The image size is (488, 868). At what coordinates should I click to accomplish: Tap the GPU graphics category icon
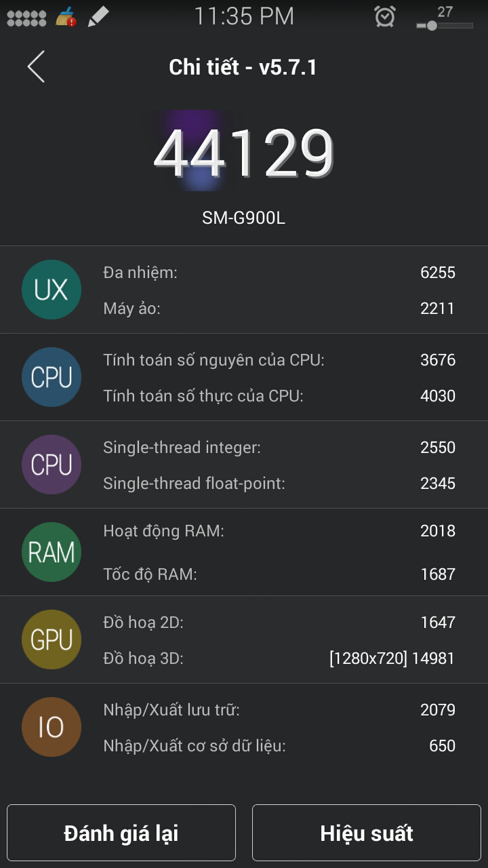[52, 639]
